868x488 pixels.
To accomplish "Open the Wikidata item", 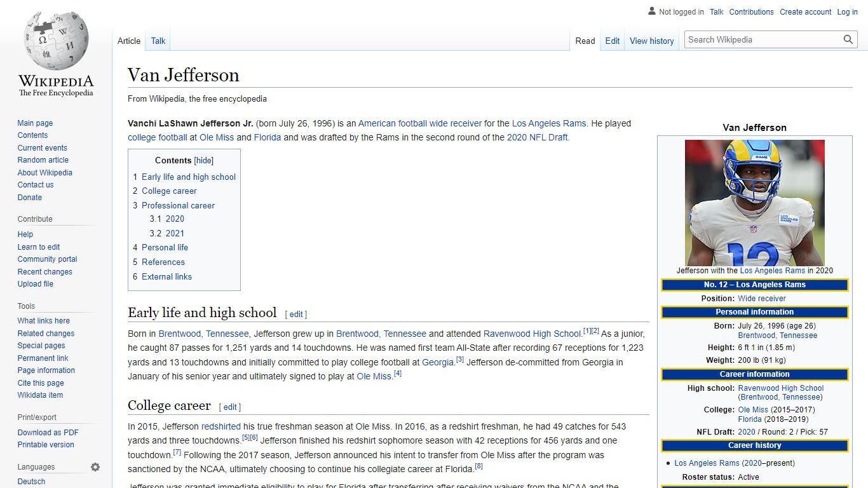I will coord(40,395).
